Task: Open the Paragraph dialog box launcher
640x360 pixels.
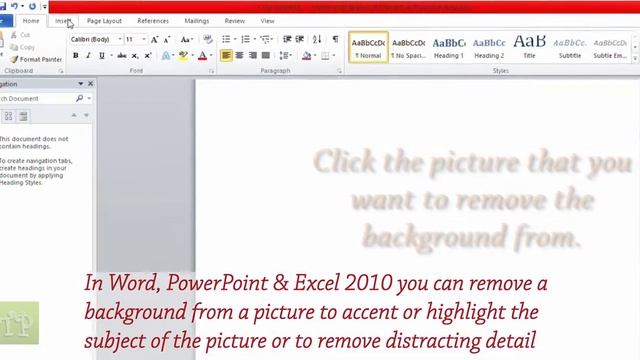Action: (x=339, y=71)
